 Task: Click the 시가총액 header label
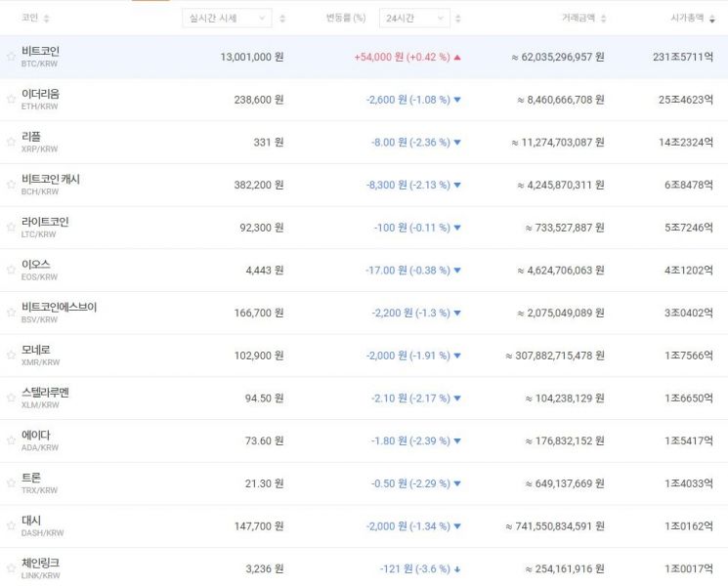pos(687,19)
